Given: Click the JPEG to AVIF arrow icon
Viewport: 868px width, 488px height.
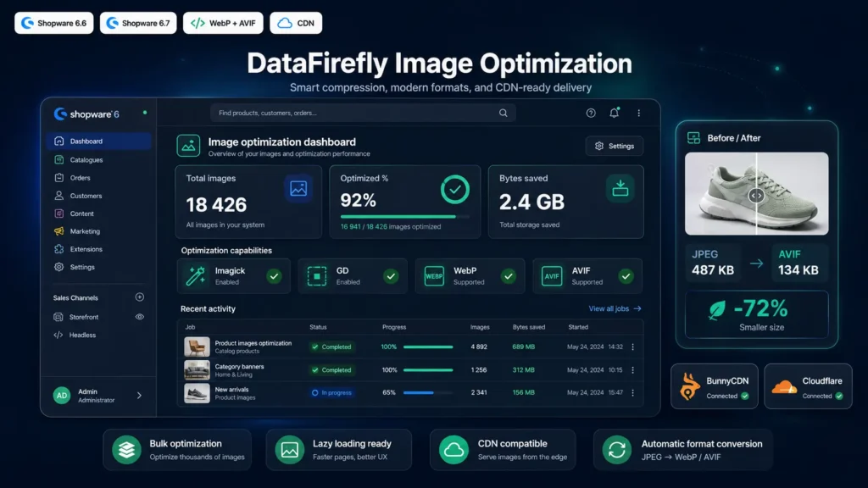Looking at the screenshot, I should (756, 263).
